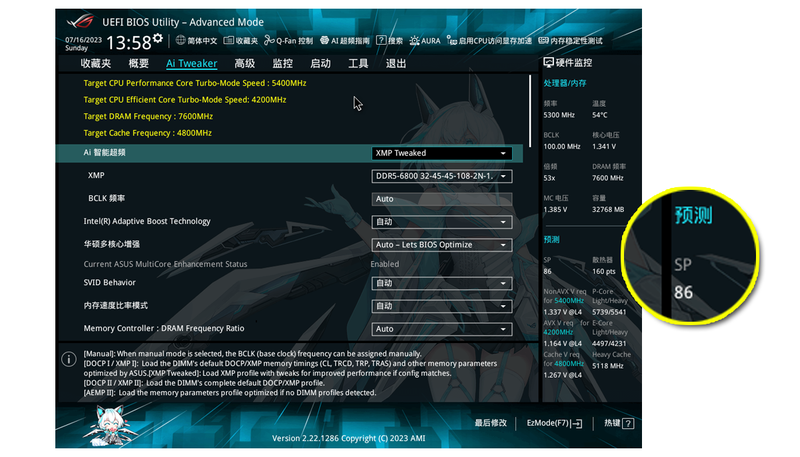Click the 热键 label in the bottom bar
The height and width of the screenshot is (457, 800).
[x=612, y=423]
